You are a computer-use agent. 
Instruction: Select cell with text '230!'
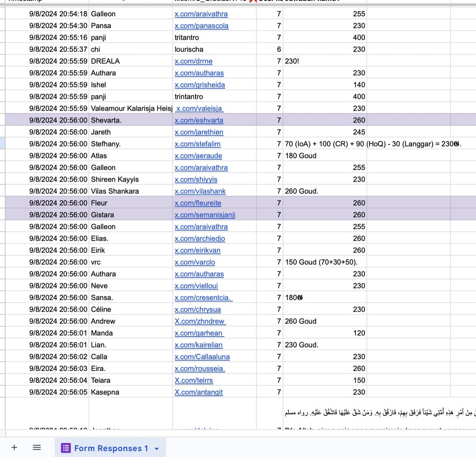[325, 61]
